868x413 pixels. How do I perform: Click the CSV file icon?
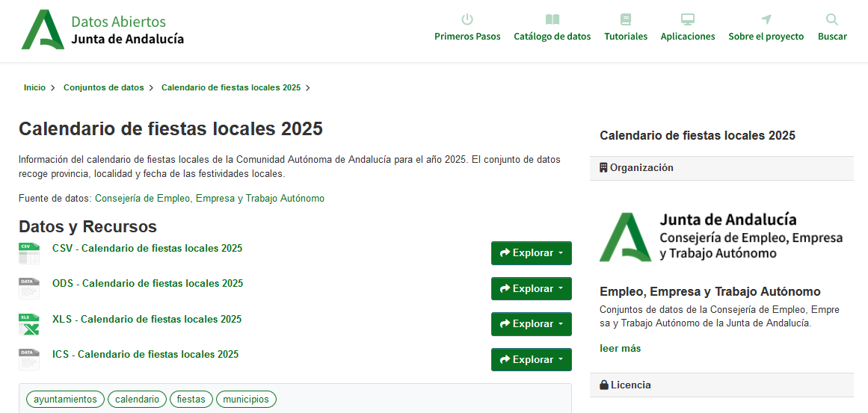pos(29,253)
